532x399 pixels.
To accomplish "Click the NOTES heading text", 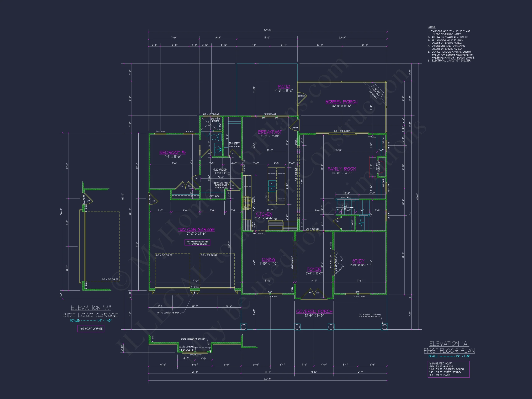I will 431,27.
